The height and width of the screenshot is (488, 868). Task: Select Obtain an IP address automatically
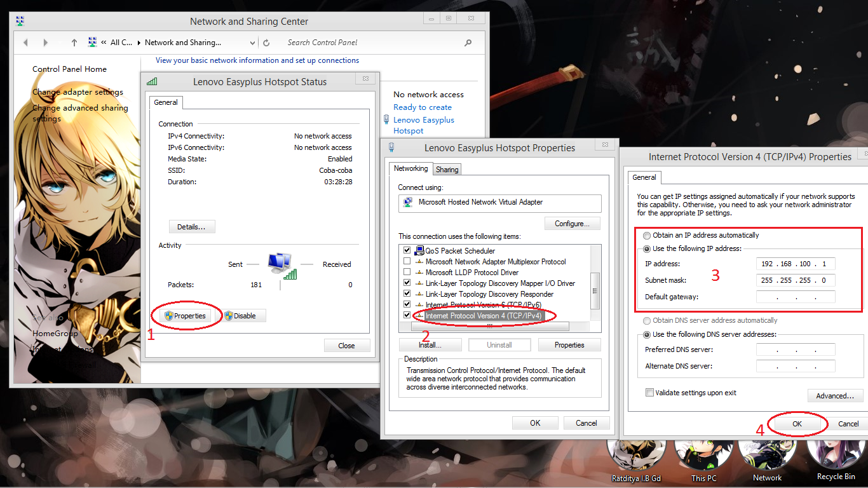(x=647, y=235)
